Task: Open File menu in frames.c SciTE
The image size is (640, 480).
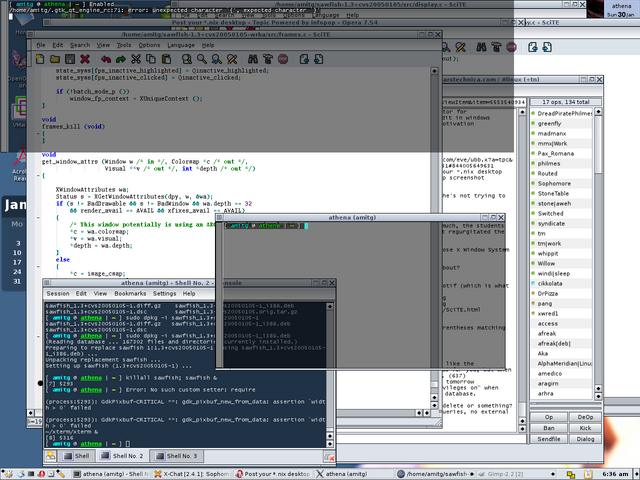Action: click(x=41, y=45)
